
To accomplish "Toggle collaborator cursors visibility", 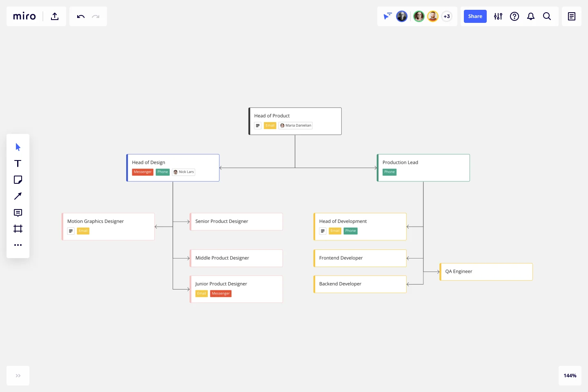I will tap(388, 16).
